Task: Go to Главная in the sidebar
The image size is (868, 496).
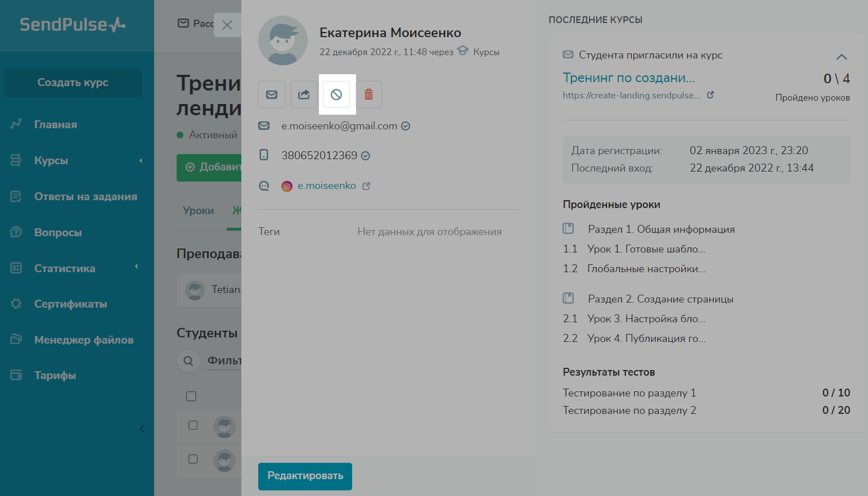Action: [x=56, y=124]
